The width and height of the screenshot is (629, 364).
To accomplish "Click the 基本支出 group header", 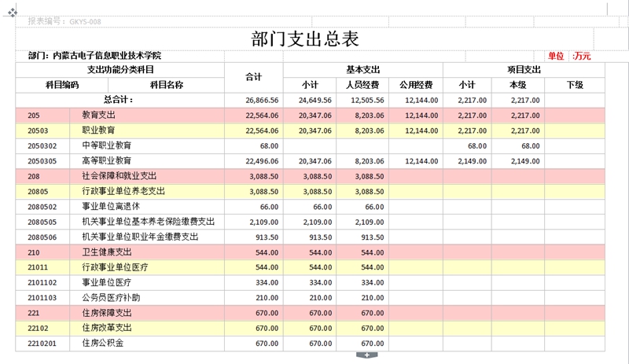I will pyautogui.click(x=362, y=70).
